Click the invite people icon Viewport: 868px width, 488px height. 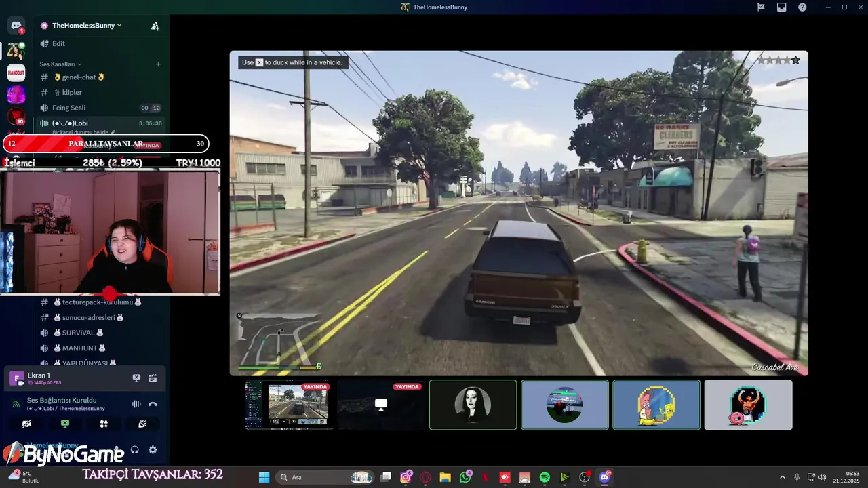coord(155,26)
